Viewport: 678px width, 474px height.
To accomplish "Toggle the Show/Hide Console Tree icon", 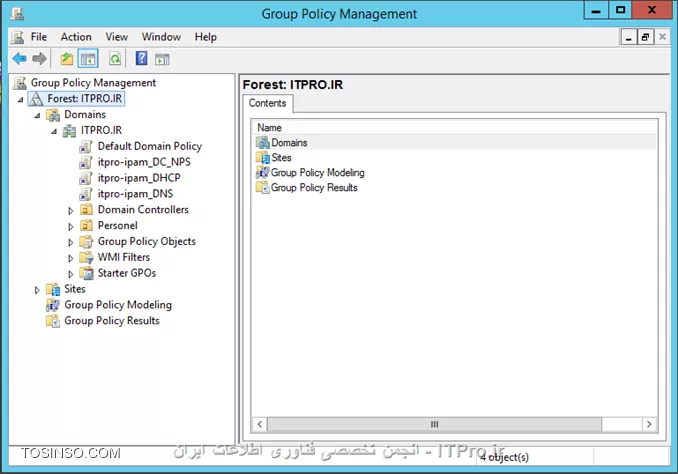I will 88,59.
